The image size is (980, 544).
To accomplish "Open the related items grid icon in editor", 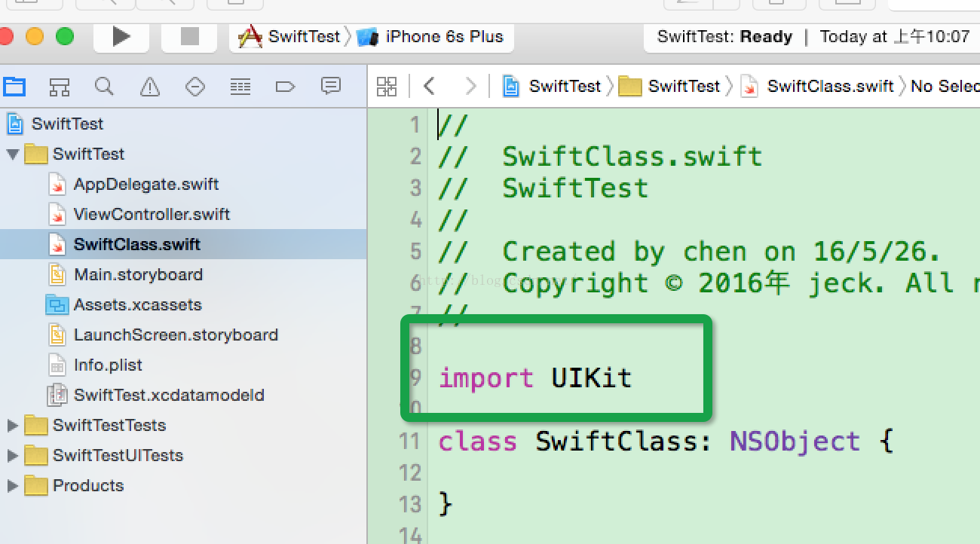I will pyautogui.click(x=387, y=87).
